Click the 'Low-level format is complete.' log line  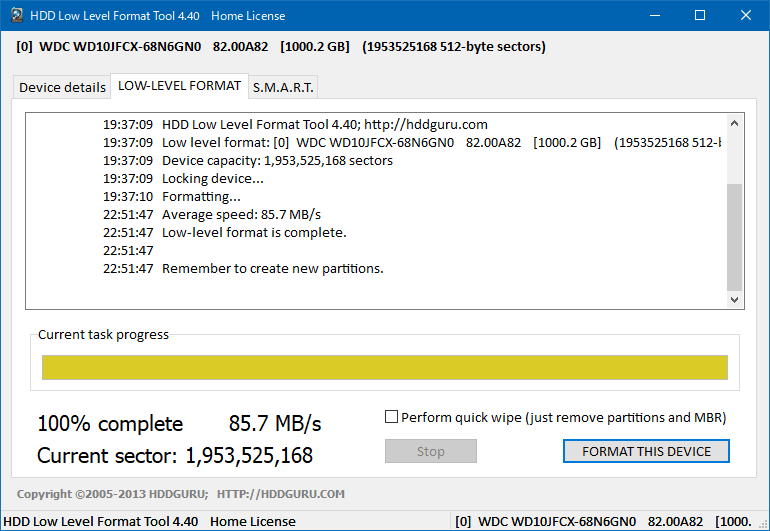point(254,232)
